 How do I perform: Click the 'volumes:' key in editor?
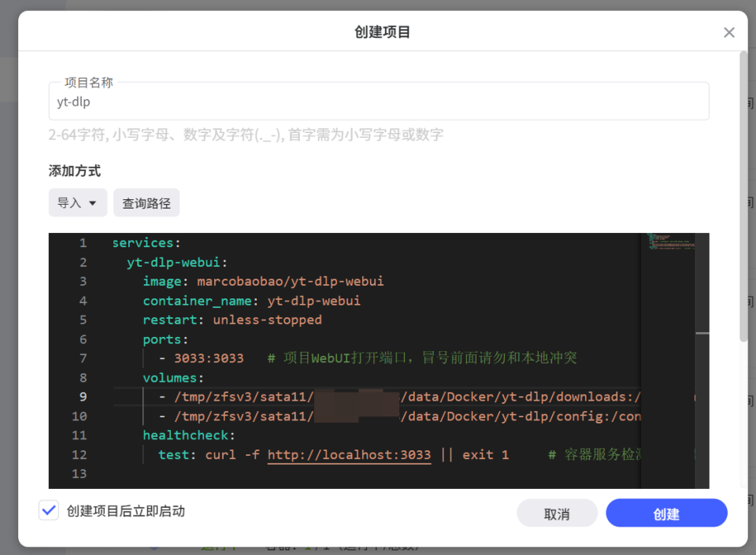[173, 378]
